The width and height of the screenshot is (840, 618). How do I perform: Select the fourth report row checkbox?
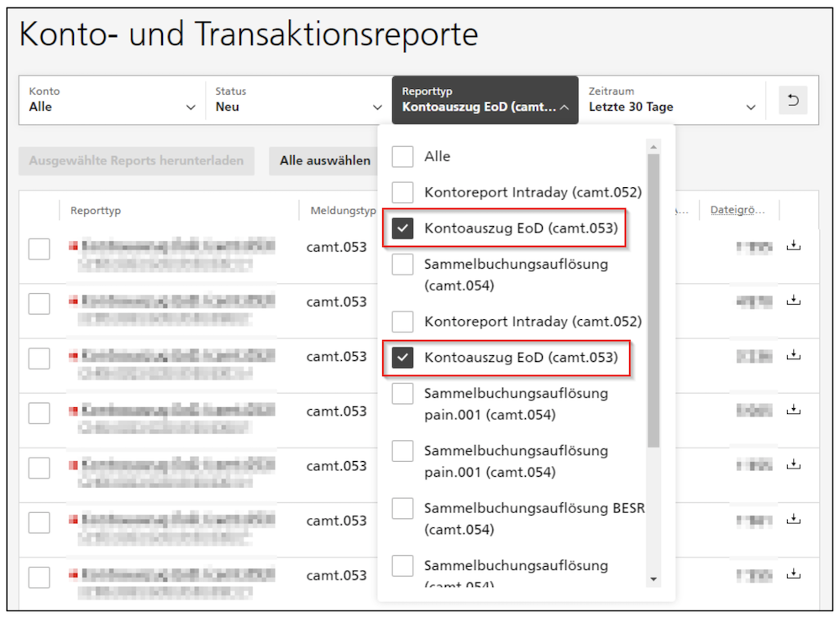39,413
